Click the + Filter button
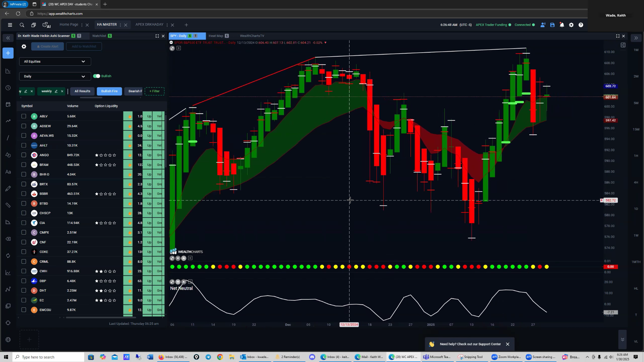The width and height of the screenshot is (644, 362). (154, 91)
